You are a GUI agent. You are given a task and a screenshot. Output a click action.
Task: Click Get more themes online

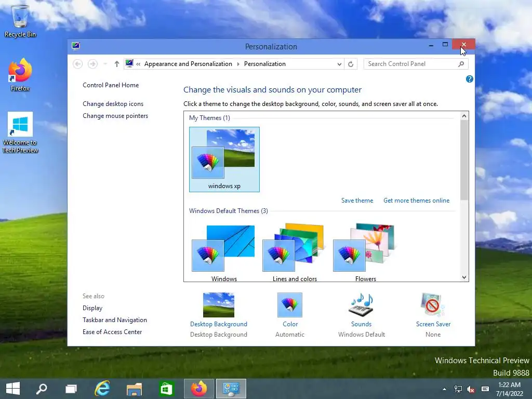pyautogui.click(x=416, y=201)
